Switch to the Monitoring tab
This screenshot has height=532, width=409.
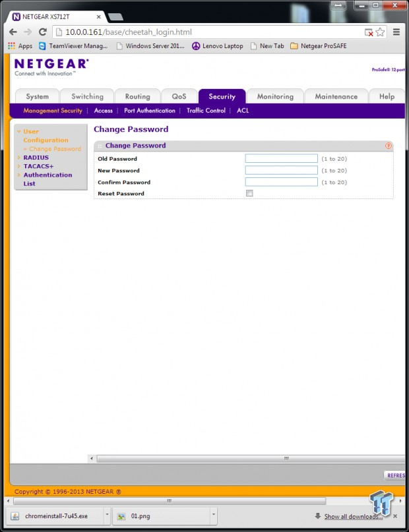click(x=275, y=96)
